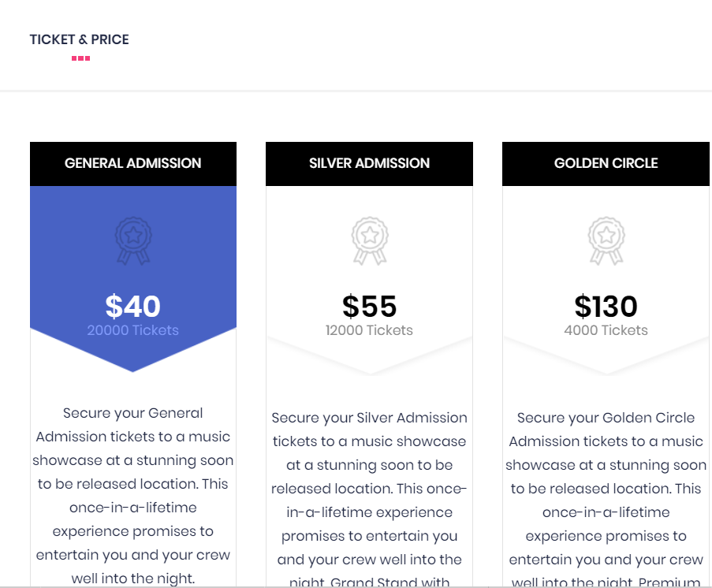Click the 4000 Tickets text
The height and width of the screenshot is (588, 712).
pos(606,330)
